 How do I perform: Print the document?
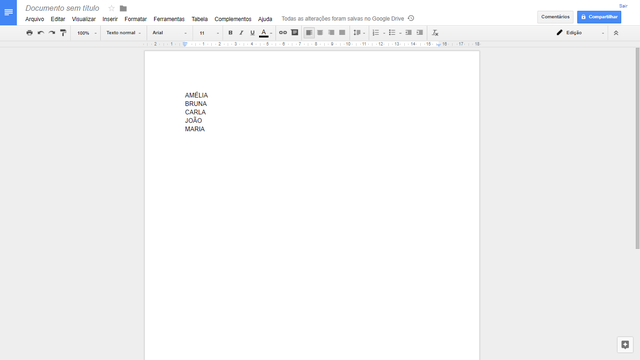tap(29, 33)
